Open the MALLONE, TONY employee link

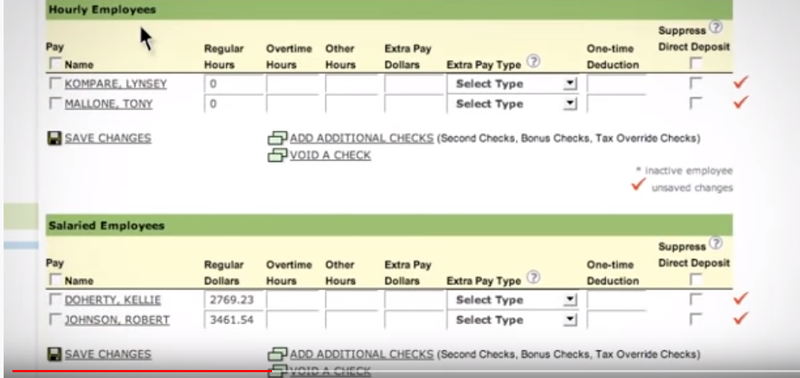(109, 104)
